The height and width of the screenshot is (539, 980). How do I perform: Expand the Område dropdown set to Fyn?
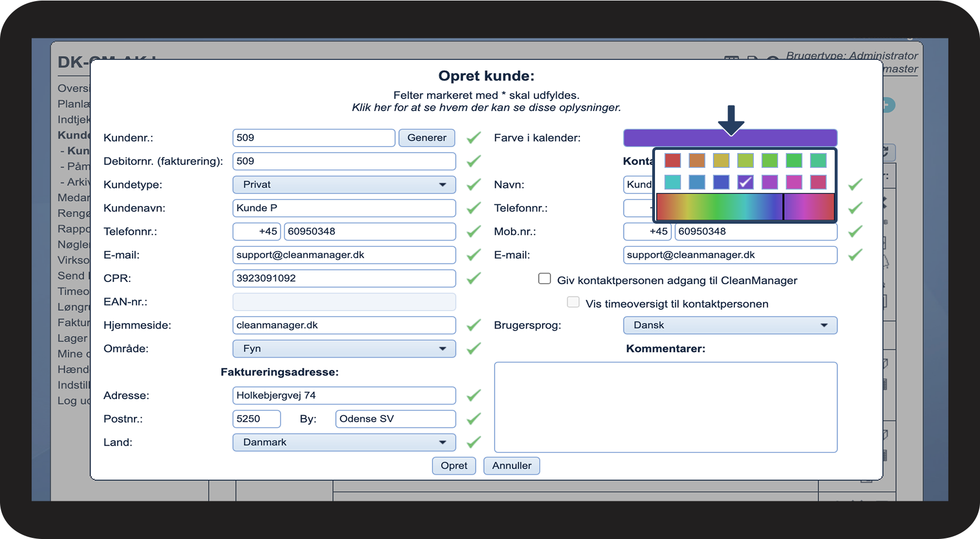click(344, 349)
